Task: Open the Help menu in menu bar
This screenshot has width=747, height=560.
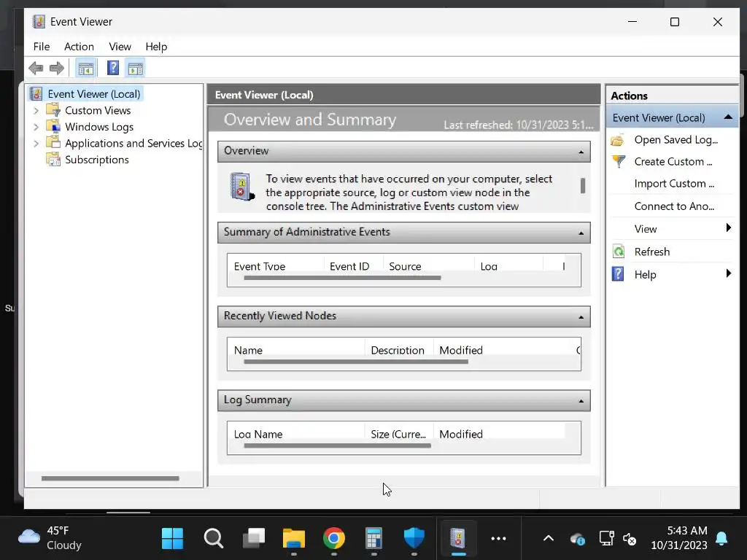Action: (156, 47)
